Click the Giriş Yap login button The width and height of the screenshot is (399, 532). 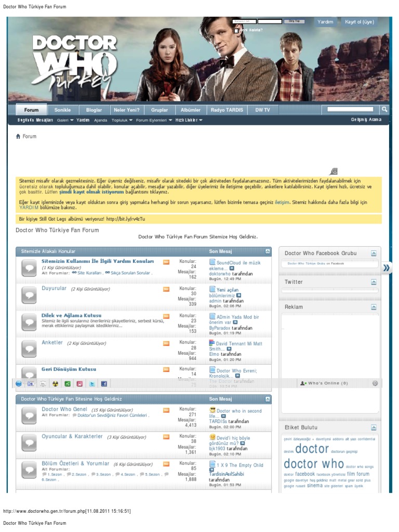294,21
